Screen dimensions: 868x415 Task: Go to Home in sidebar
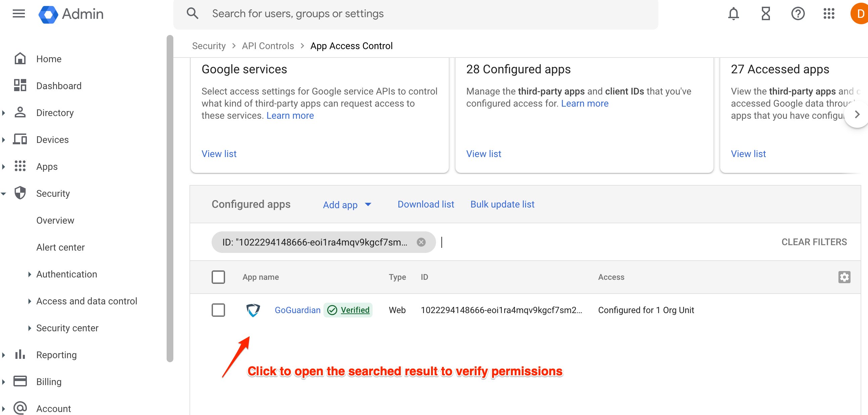[49, 59]
